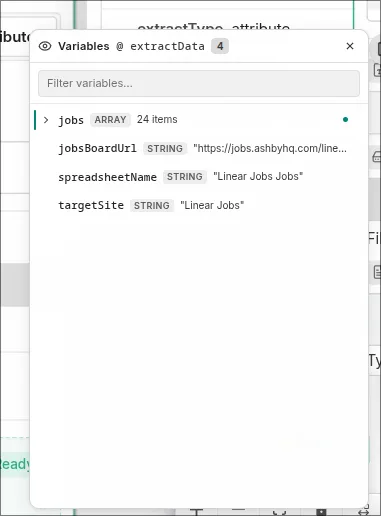The height and width of the screenshot is (516, 381).
Task: Click the extractData node name in header
Action: coord(167,46)
